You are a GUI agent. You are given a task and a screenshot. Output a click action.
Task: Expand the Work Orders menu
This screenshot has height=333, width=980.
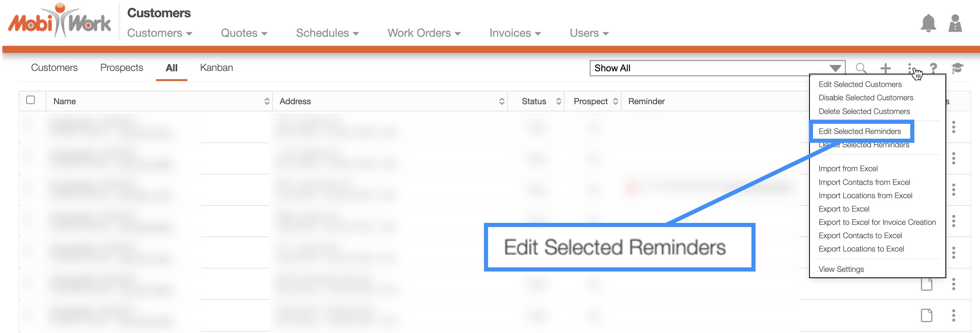click(424, 33)
